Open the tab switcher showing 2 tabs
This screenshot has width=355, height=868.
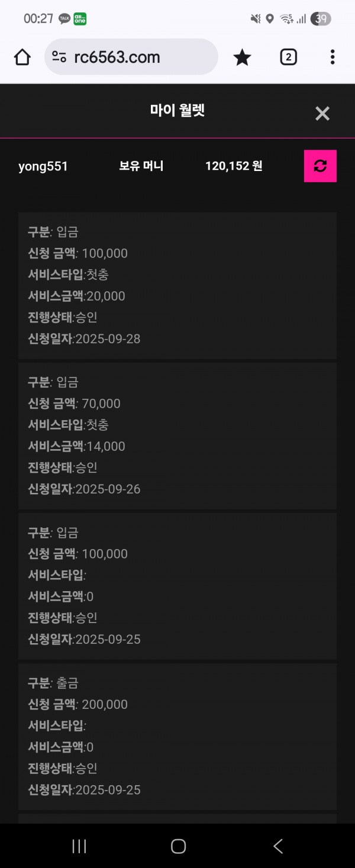coord(288,57)
